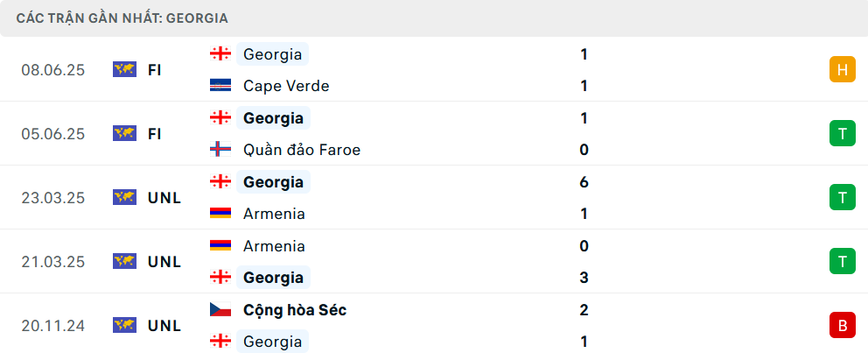
Task: Click green T badge for Faroe Islands match
Action: click(842, 133)
